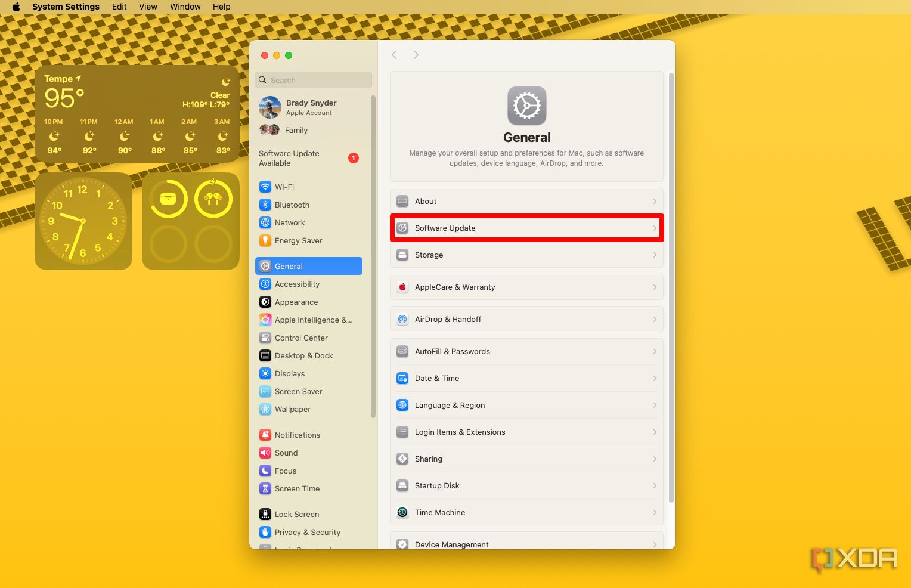Screen dimensions: 911x588
Task: Click the Network globe icon
Action: [x=265, y=222]
